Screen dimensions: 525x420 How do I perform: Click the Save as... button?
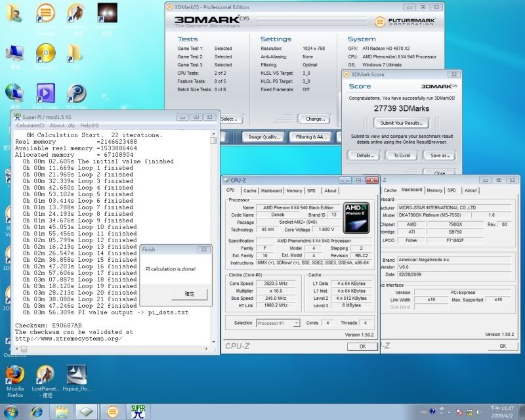click(x=440, y=156)
